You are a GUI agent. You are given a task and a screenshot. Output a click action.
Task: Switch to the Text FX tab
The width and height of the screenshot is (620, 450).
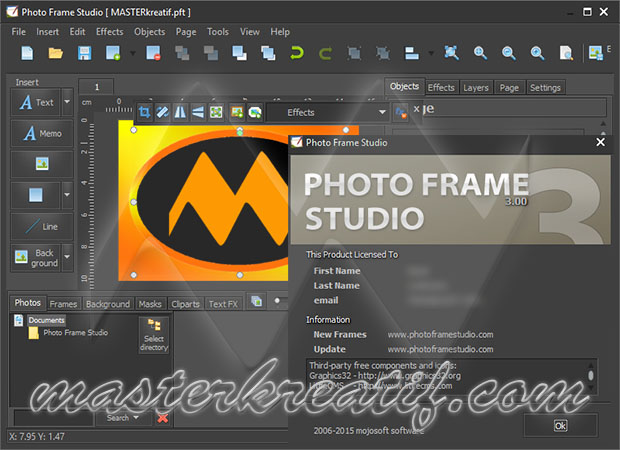pyautogui.click(x=223, y=304)
